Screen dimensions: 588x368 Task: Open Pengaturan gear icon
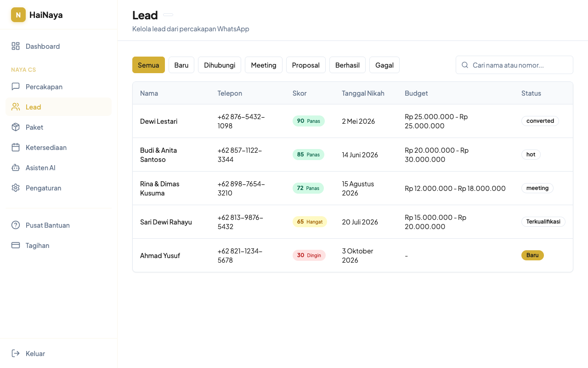(x=16, y=188)
